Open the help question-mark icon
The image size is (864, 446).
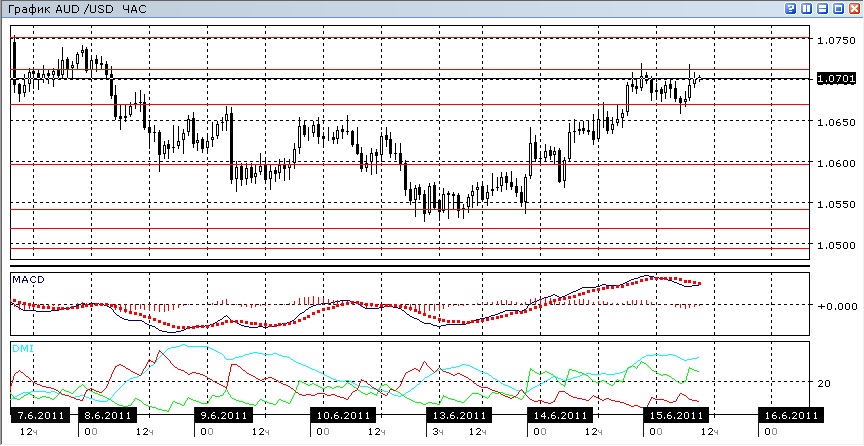[x=791, y=9]
